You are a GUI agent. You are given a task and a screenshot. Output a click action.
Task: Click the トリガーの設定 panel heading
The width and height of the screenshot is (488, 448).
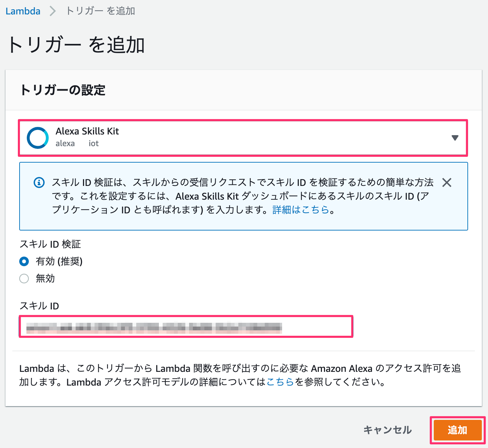point(63,90)
